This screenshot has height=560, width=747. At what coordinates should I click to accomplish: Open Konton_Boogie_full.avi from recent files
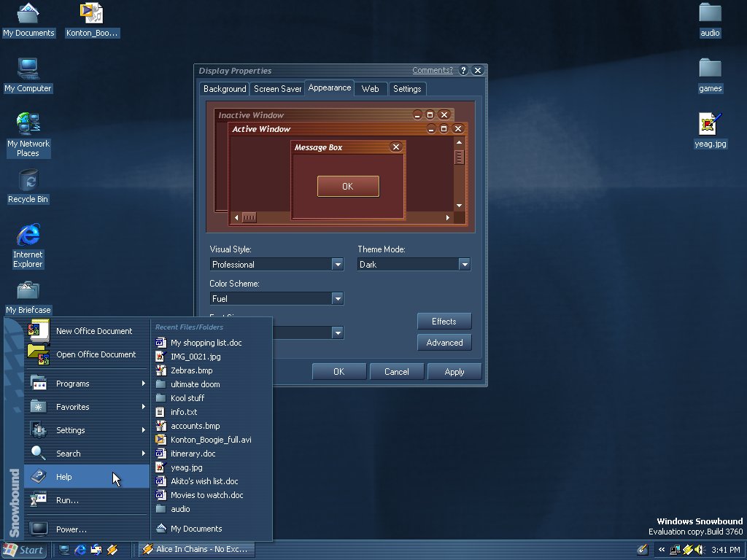[x=212, y=440]
